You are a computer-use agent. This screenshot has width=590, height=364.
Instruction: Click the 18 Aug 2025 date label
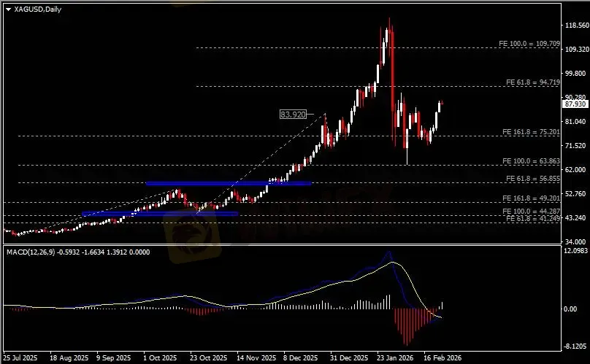(x=69, y=357)
